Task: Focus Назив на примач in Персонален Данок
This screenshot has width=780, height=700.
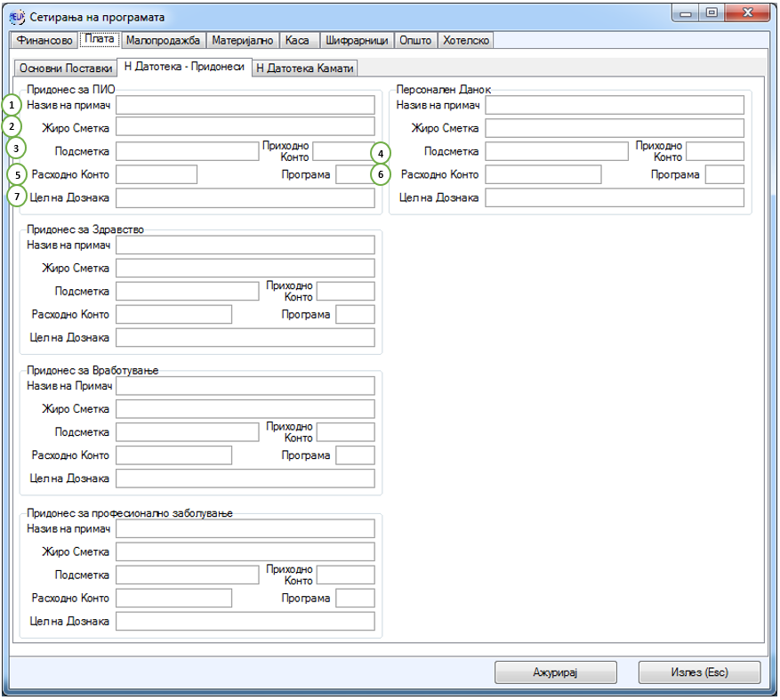Action: (x=615, y=105)
